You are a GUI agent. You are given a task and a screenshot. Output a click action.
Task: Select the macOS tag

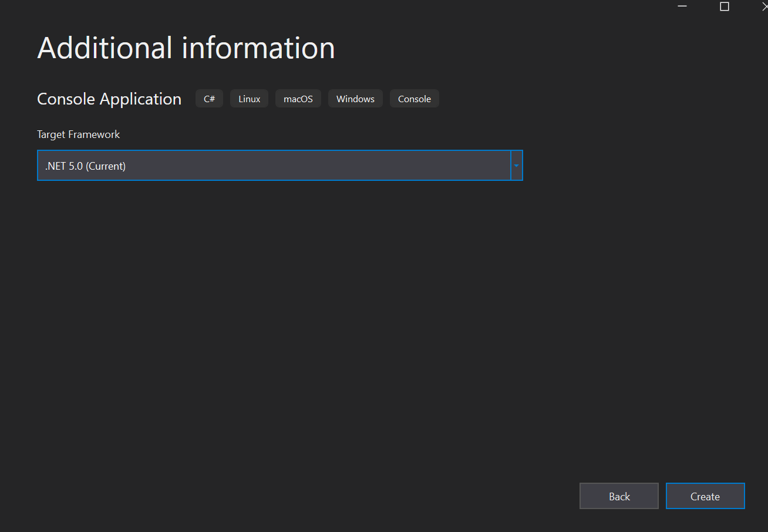[x=298, y=98]
